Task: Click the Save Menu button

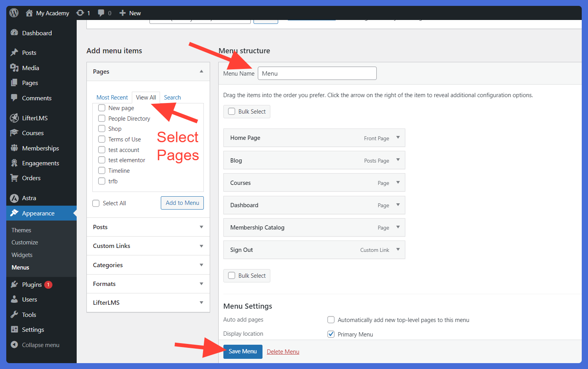Action: 243,351
